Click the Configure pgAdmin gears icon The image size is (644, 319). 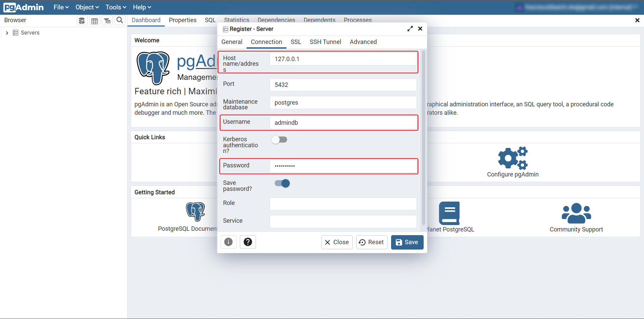513,158
